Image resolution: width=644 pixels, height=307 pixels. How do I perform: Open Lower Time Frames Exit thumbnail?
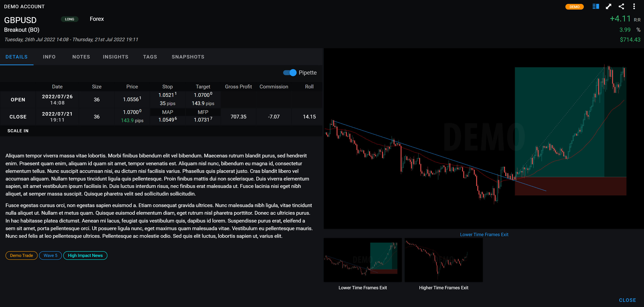[363, 260]
